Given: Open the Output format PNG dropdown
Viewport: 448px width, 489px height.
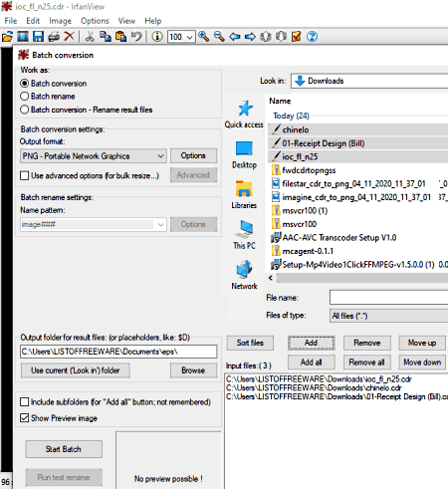Looking at the screenshot, I should [94, 156].
